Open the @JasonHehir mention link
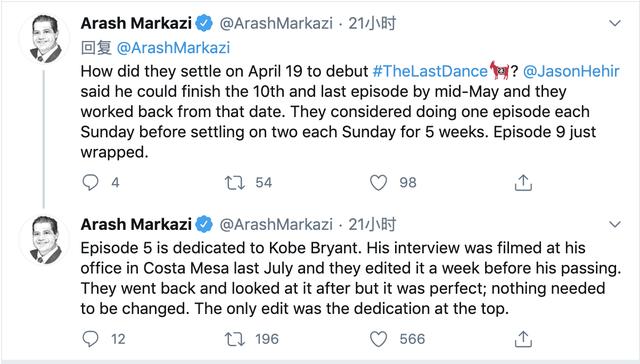 (x=571, y=71)
